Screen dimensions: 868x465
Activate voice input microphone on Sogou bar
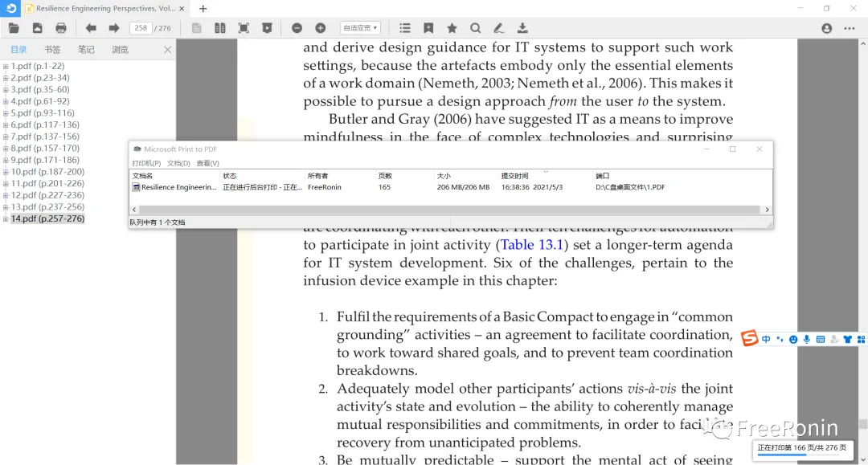pos(807,340)
